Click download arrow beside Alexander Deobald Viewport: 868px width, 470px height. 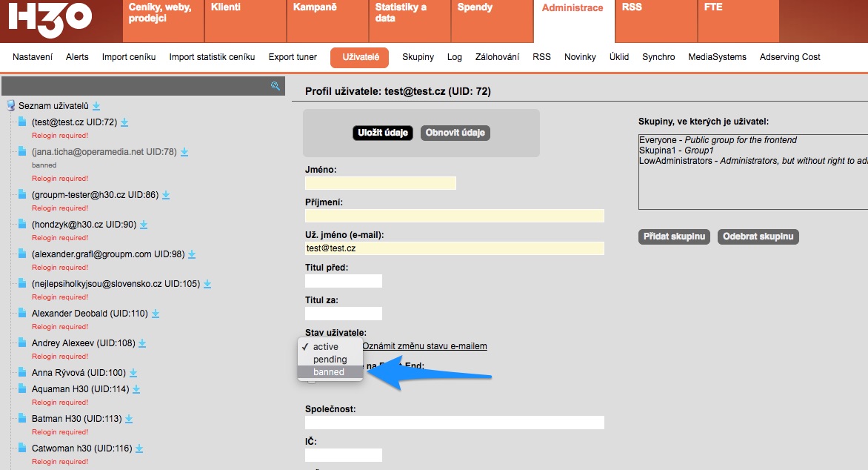(x=156, y=314)
